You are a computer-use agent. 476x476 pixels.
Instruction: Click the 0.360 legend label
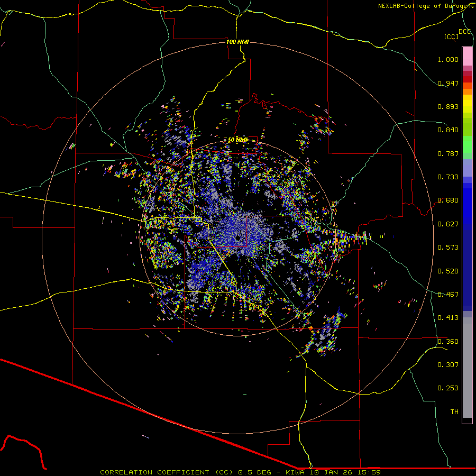pyautogui.click(x=448, y=342)
